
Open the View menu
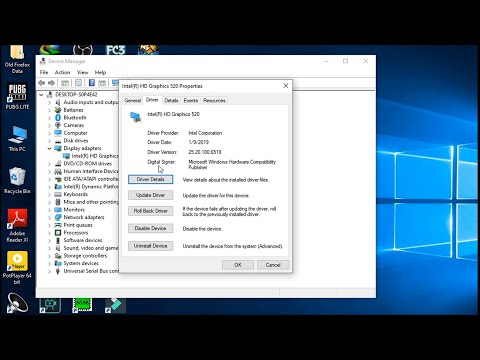pyautogui.click(x=82, y=72)
